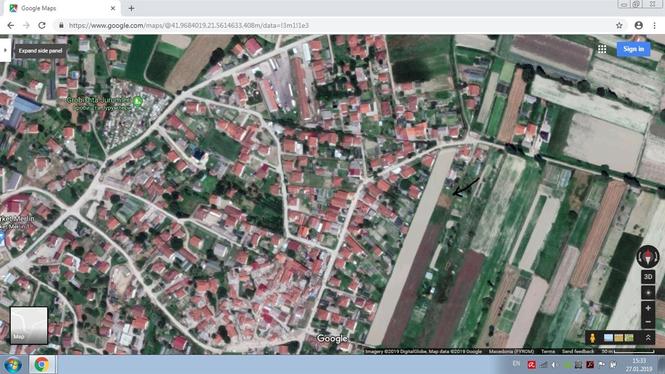
Task: Open the Terms link in footer
Action: click(548, 351)
